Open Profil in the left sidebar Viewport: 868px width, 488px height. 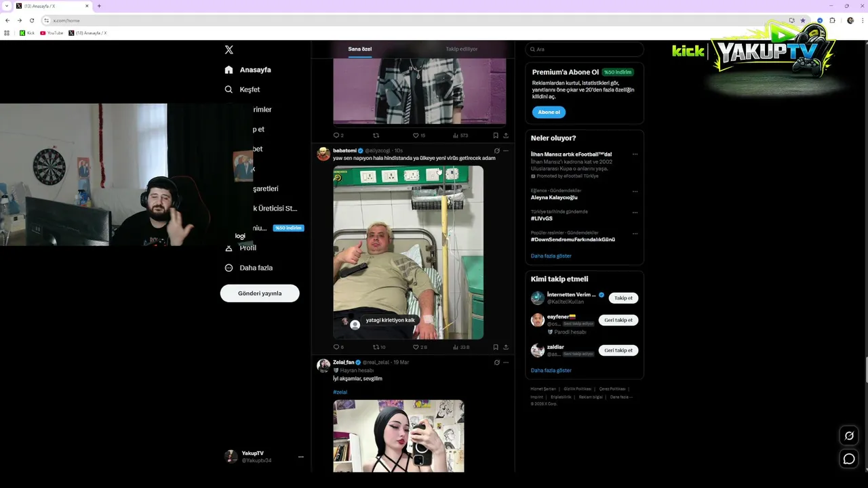click(x=240, y=248)
